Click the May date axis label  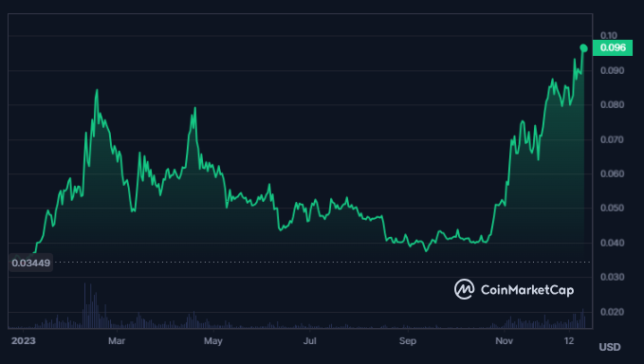click(213, 340)
